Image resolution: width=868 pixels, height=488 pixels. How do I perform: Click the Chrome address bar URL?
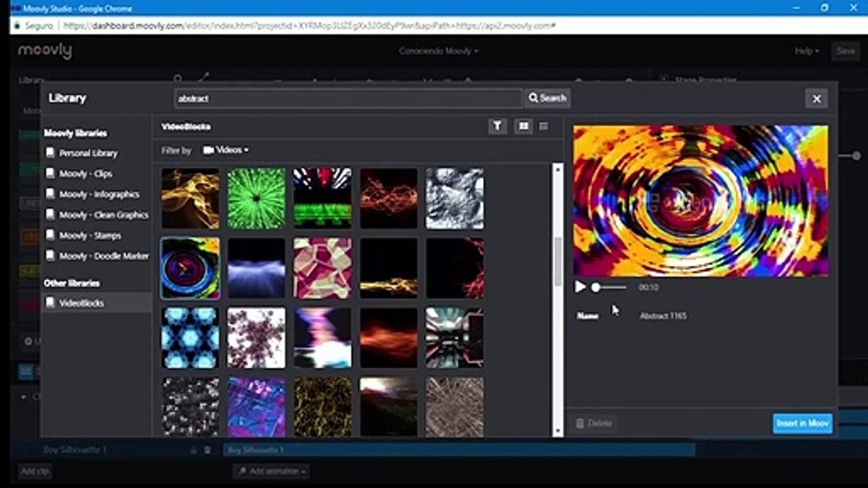click(309, 26)
